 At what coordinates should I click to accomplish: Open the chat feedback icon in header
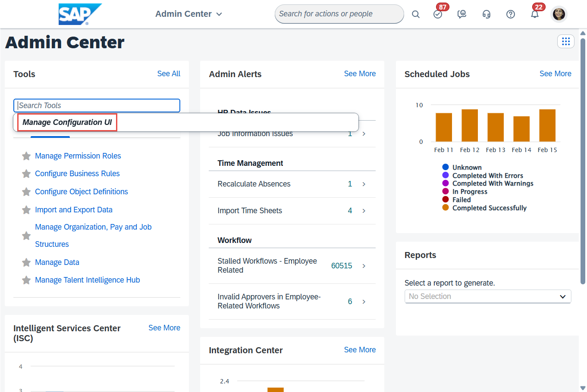tap(462, 14)
